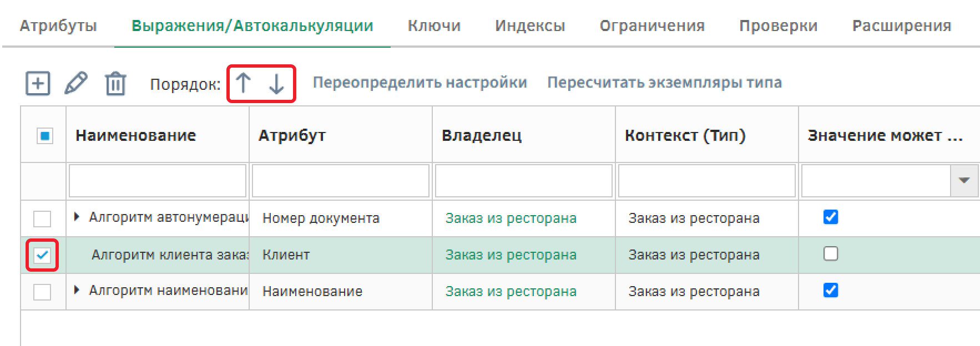Open 'Заказ из ресторана' owner link for Клиент

511,255
